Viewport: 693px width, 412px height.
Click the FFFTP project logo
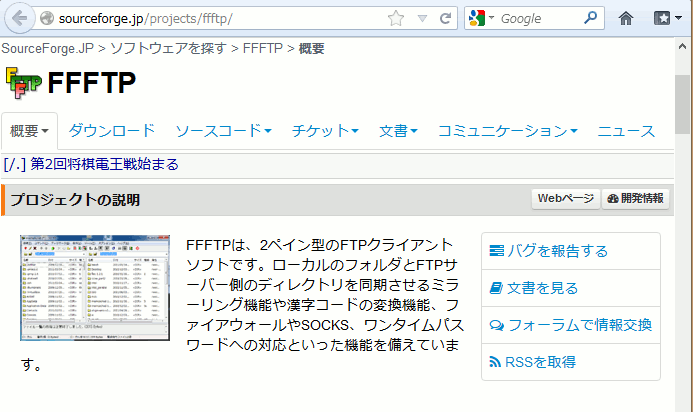point(23,82)
